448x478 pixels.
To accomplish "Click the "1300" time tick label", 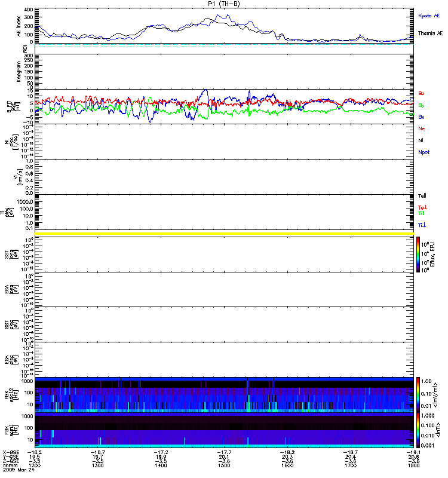I will click(x=98, y=465).
